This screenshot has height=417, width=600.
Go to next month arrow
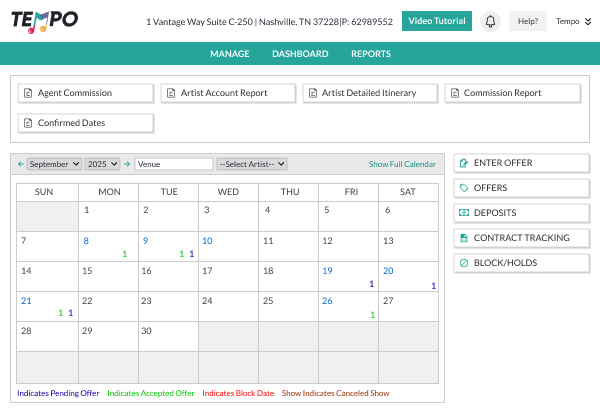[127, 164]
